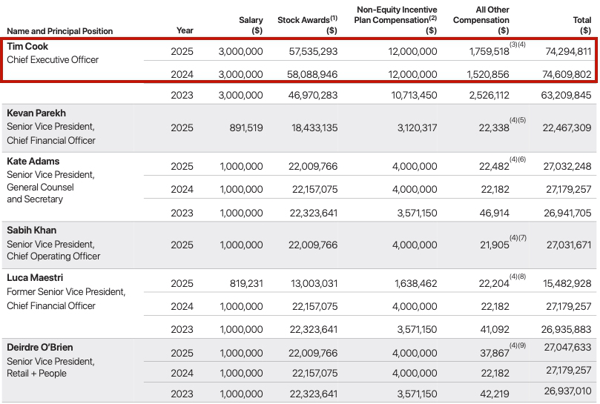Screen dimensions: 600x404
Task: Click Deirdre O'Brien's name
Action: (x=40, y=347)
